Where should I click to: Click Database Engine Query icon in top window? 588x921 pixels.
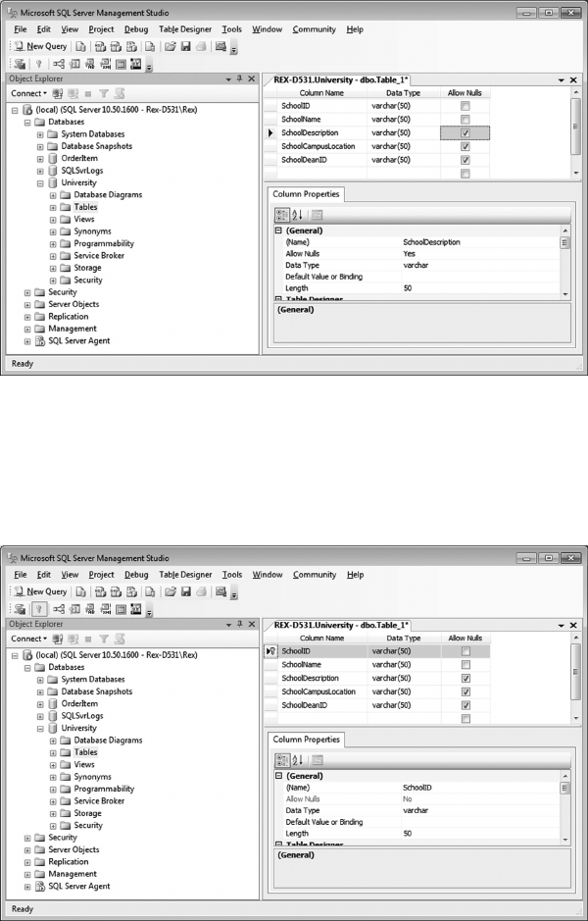point(81,46)
